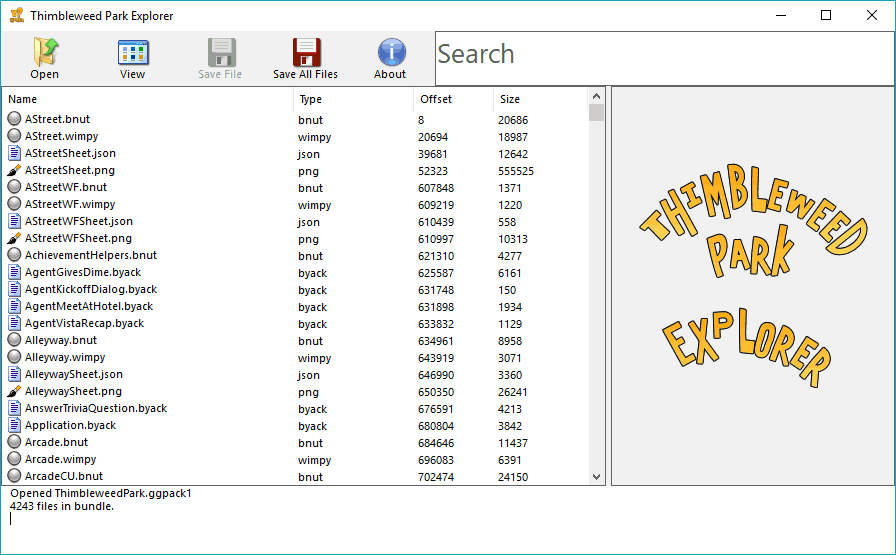
Task: Click wimpy type cell of Alleyway.wimpy
Action: tap(314, 358)
